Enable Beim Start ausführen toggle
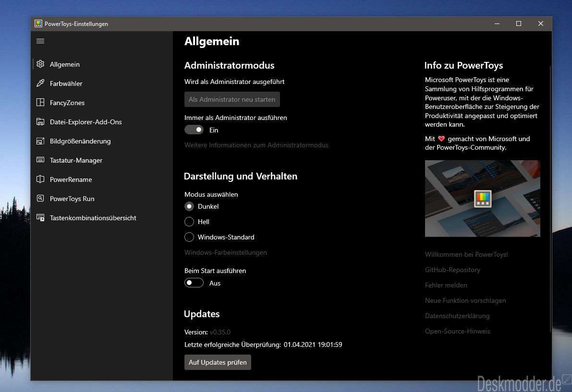 click(194, 283)
